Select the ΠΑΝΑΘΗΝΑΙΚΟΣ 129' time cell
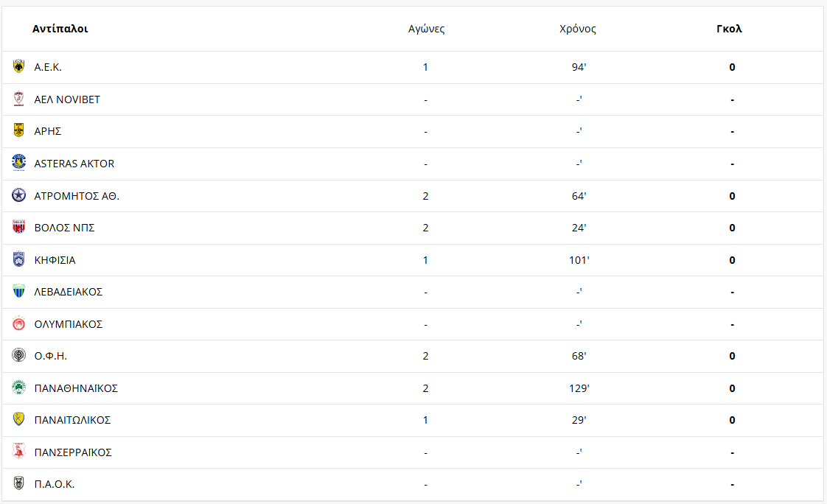The width and height of the screenshot is (827, 504). (579, 388)
